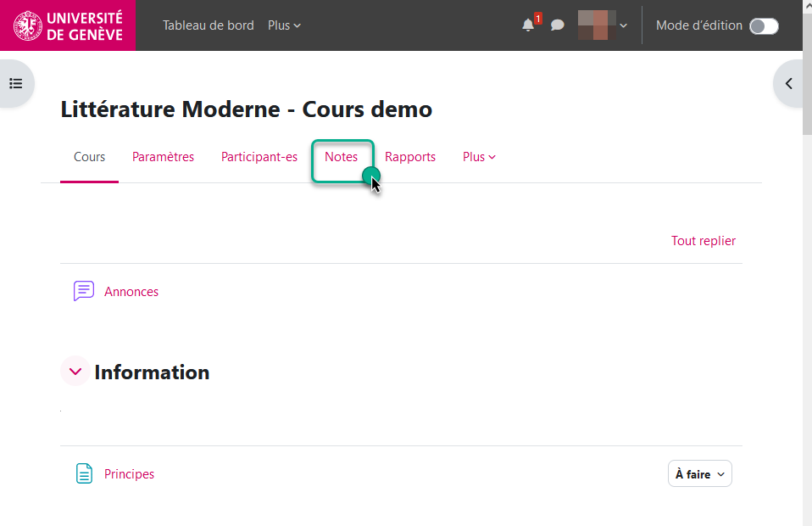The width and height of the screenshot is (812, 526).
Task: Expand the Plus menu in top navbar
Action: click(284, 25)
